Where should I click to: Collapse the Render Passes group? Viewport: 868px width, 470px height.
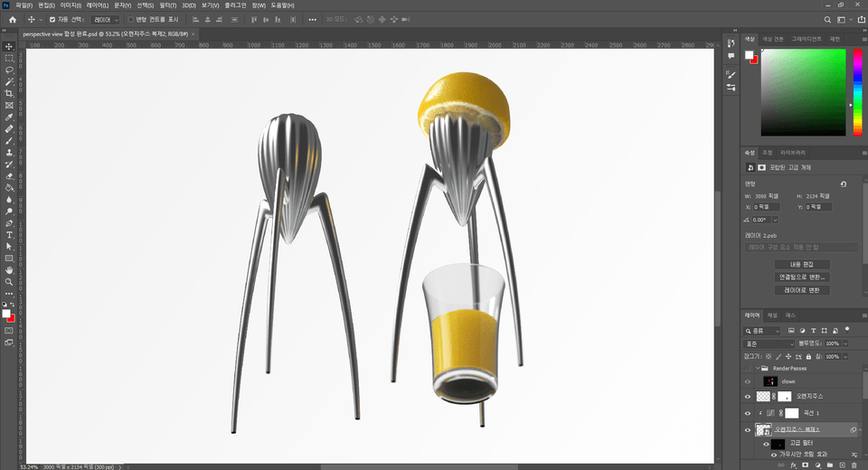point(757,369)
